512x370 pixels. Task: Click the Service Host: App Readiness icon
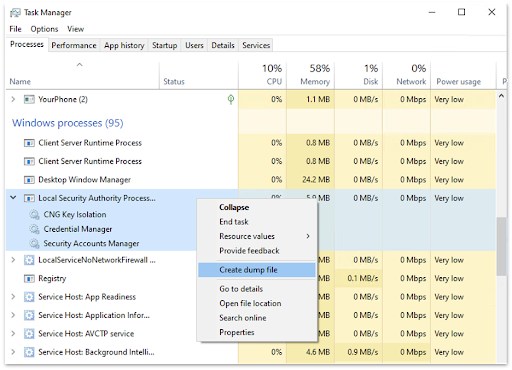click(29, 297)
